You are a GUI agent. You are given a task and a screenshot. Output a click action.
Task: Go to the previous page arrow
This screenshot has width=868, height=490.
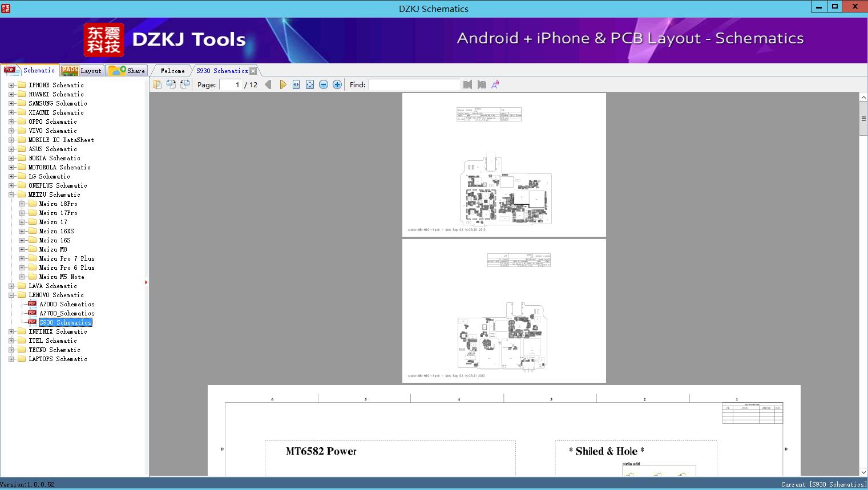tap(268, 84)
